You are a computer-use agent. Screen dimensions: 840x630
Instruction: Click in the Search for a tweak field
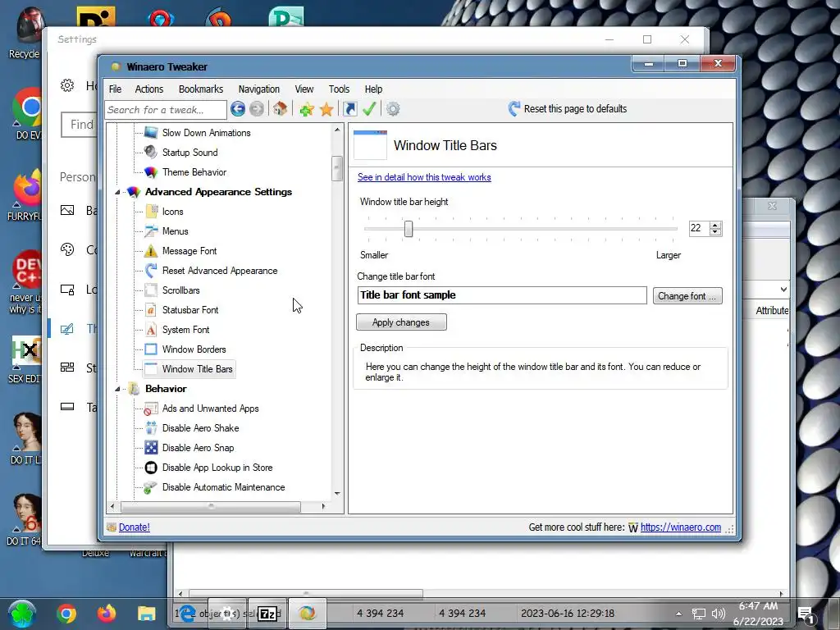[166, 110]
